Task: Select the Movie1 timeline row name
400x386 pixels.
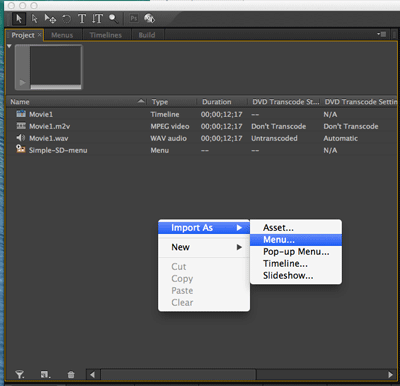Action: point(41,114)
